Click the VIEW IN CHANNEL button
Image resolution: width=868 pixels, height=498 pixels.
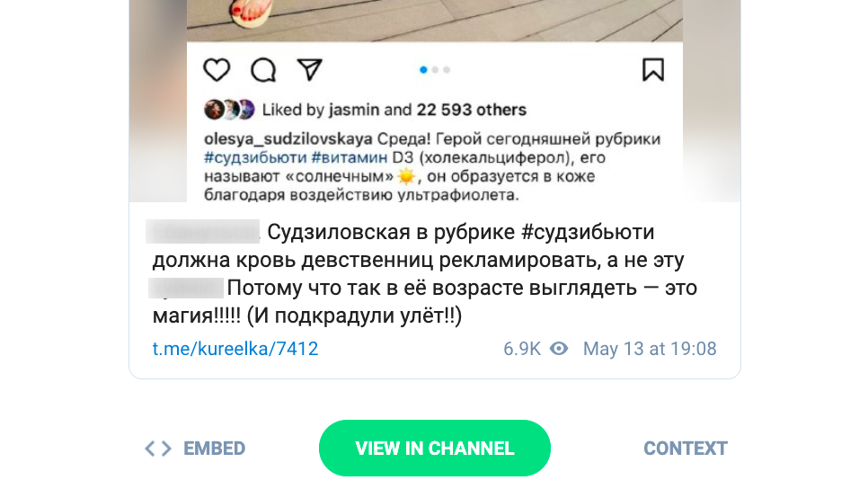(x=435, y=449)
